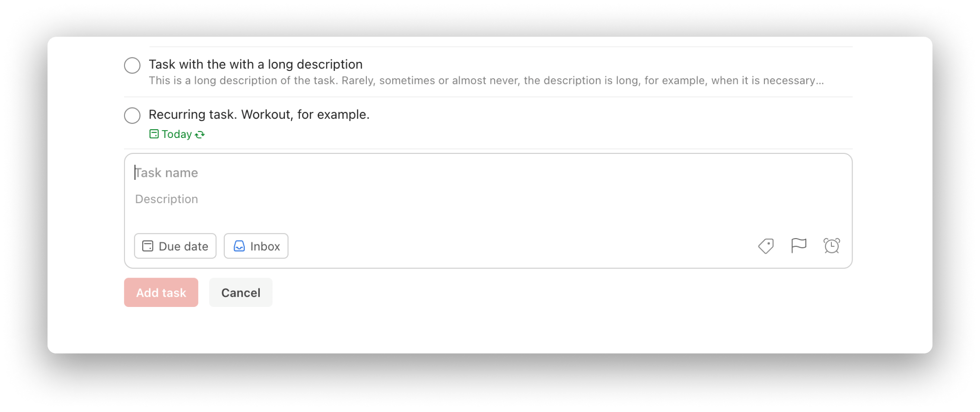Open the Inbox project selector
This screenshot has height=412, width=980.
(256, 246)
